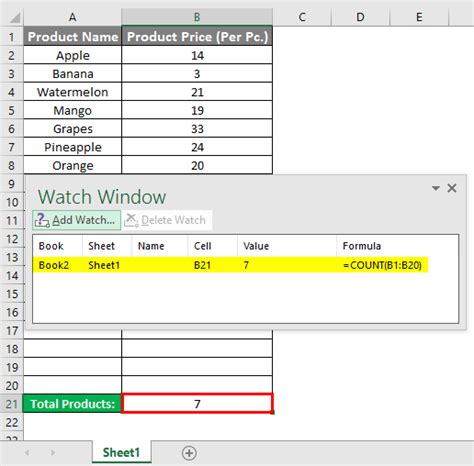The image size is (474, 466).
Task: Select the cell with price 21
Action: 197,92
